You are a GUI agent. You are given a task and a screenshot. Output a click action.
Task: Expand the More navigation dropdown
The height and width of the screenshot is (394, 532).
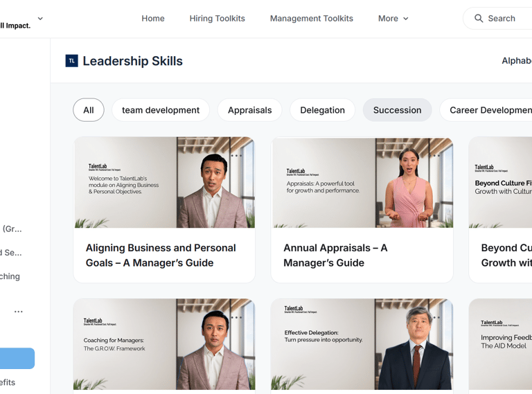(393, 19)
